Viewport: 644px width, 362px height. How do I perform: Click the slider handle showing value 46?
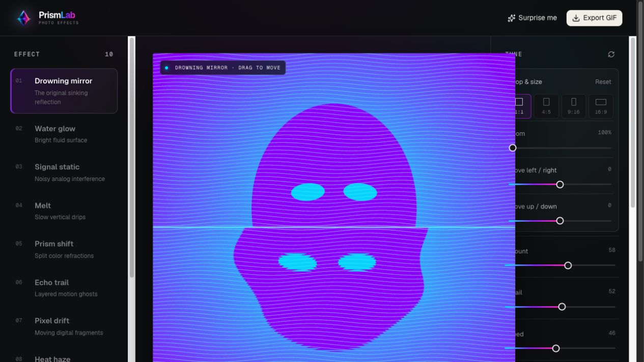tap(556, 348)
